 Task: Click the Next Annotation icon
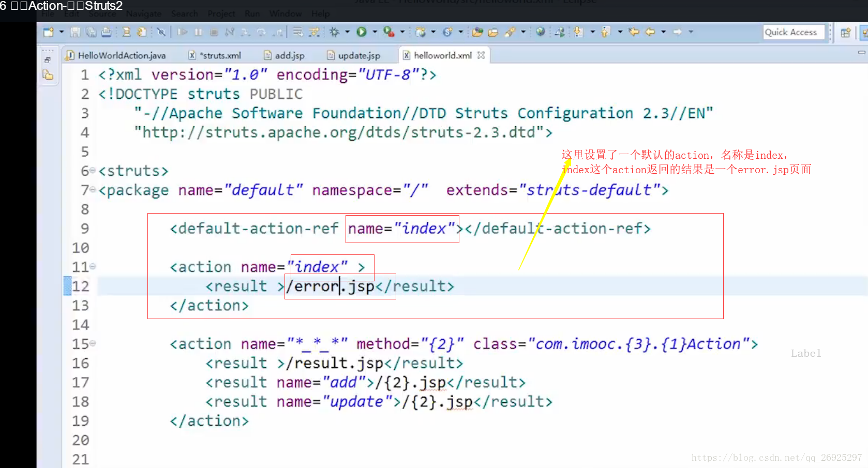[578, 32]
